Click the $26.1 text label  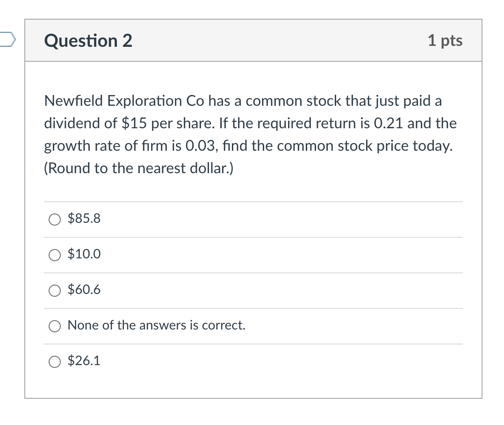pos(84,361)
